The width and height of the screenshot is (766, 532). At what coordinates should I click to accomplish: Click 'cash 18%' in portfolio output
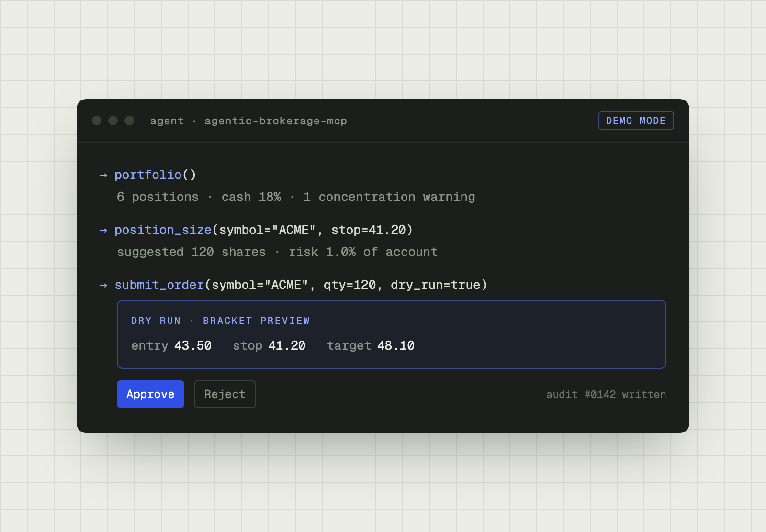coord(251,197)
